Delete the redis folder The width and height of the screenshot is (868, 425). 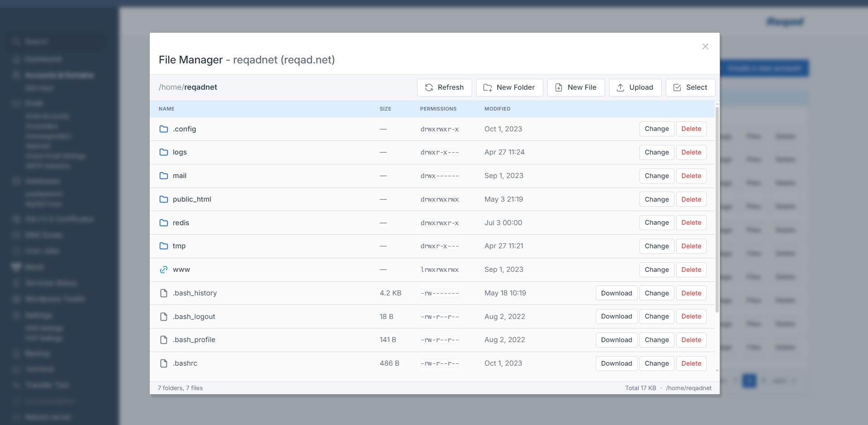click(x=691, y=222)
